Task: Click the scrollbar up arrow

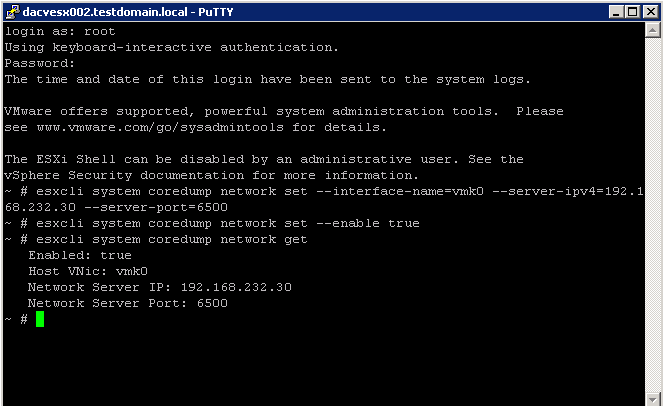Action: tap(652, 30)
